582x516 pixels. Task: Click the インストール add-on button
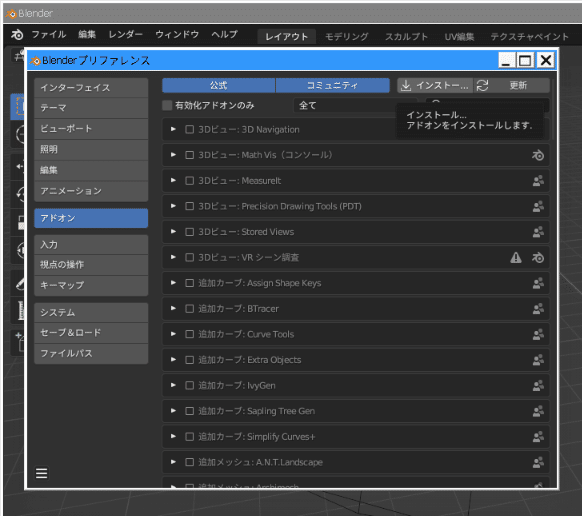coord(435,85)
